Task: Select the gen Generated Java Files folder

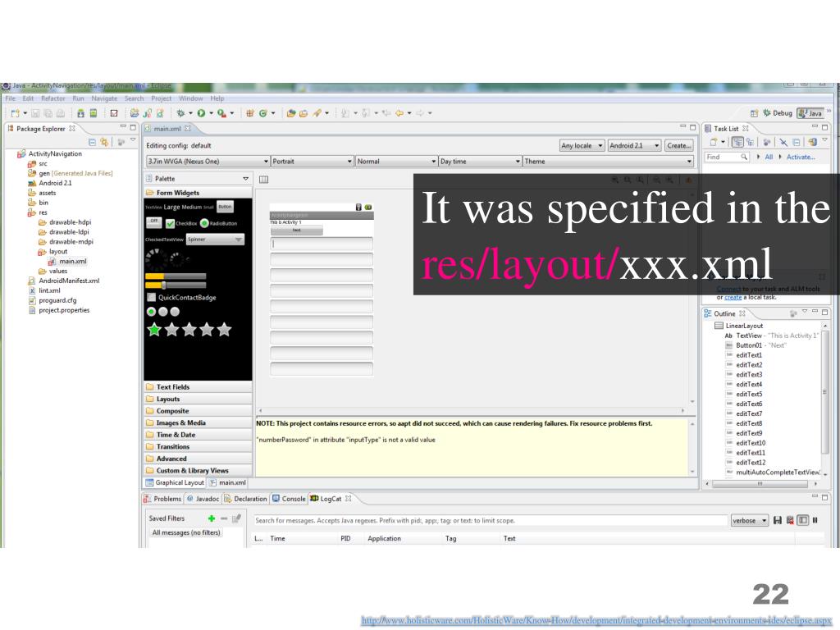Action: 71,173
